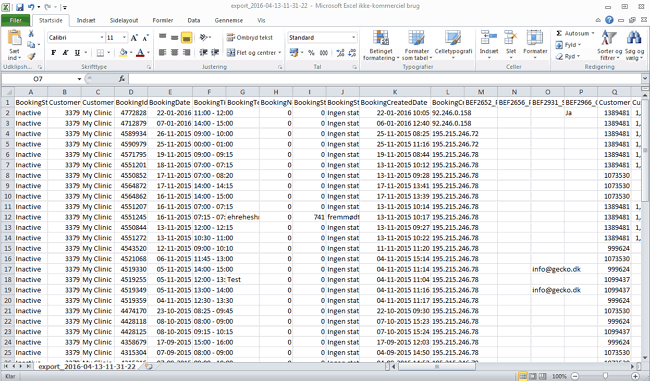Open the Standard number format dropdown
Screen dimensions: 650x381
[x=353, y=38]
